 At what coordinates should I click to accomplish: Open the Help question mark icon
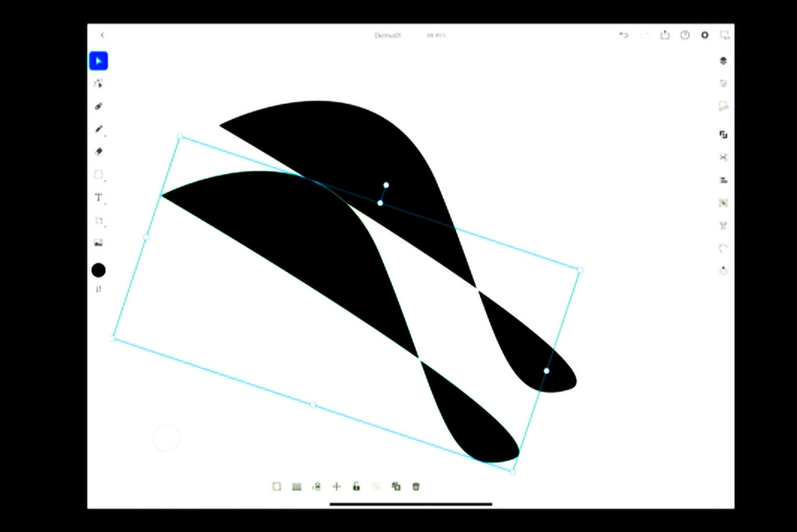coord(685,35)
